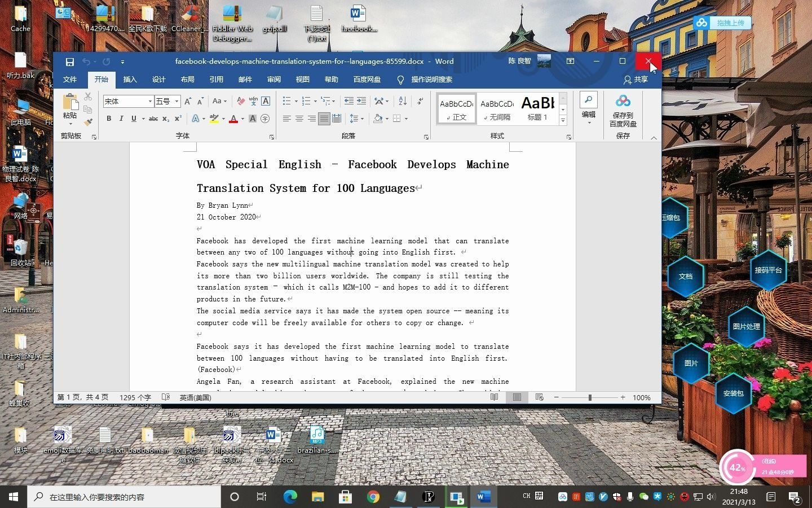Click the zoom slider handle in status bar

click(590, 397)
